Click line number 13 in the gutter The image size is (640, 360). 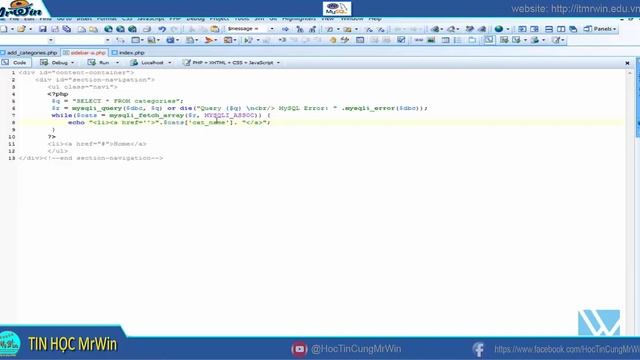(x=11, y=158)
